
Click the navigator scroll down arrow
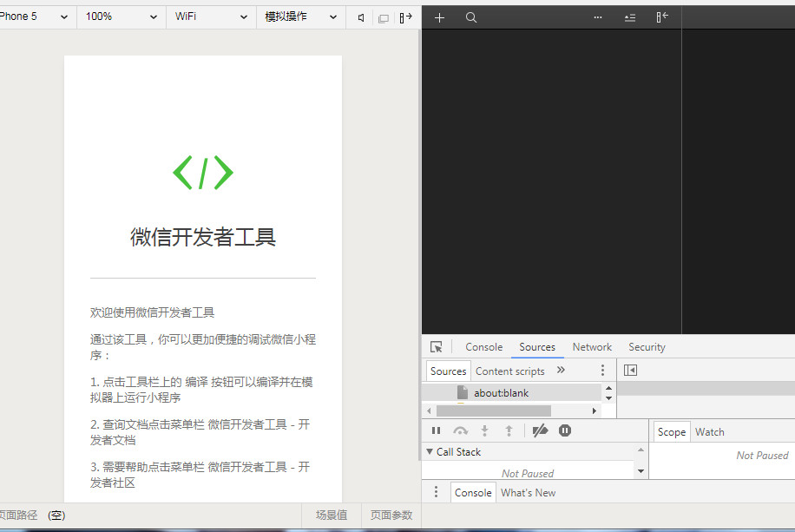coord(609,398)
